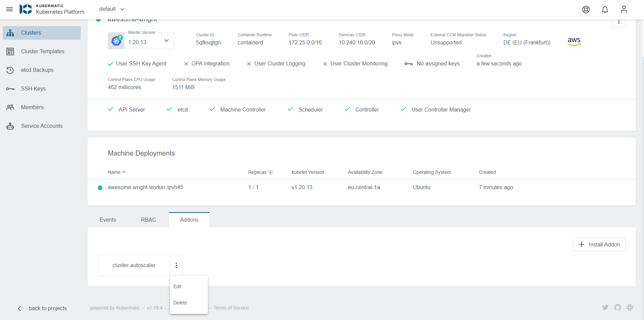Click Controller health status
This screenshot has height=320, width=644.
pyautogui.click(x=362, y=109)
